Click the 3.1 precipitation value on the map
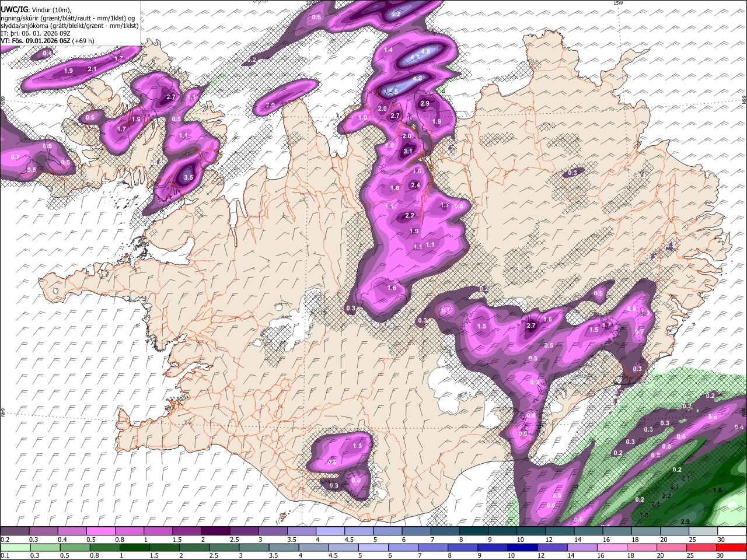747x560 pixels. point(408,152)
